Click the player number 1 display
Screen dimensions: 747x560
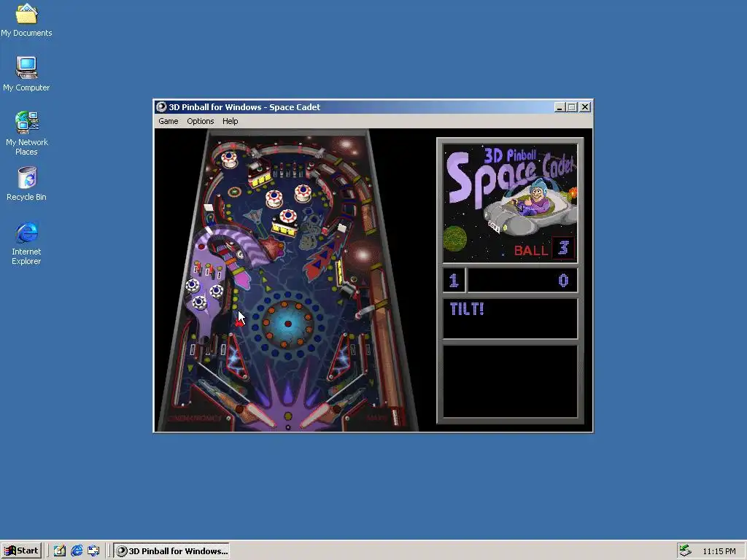coord(454,281)
